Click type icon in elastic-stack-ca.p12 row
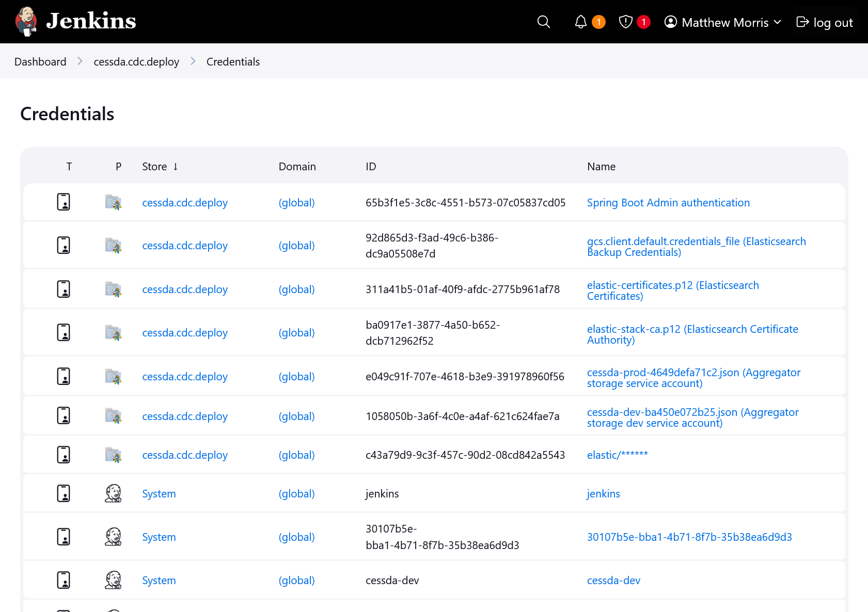The height and width of the screenshot is (612, 868). [64, 332]
